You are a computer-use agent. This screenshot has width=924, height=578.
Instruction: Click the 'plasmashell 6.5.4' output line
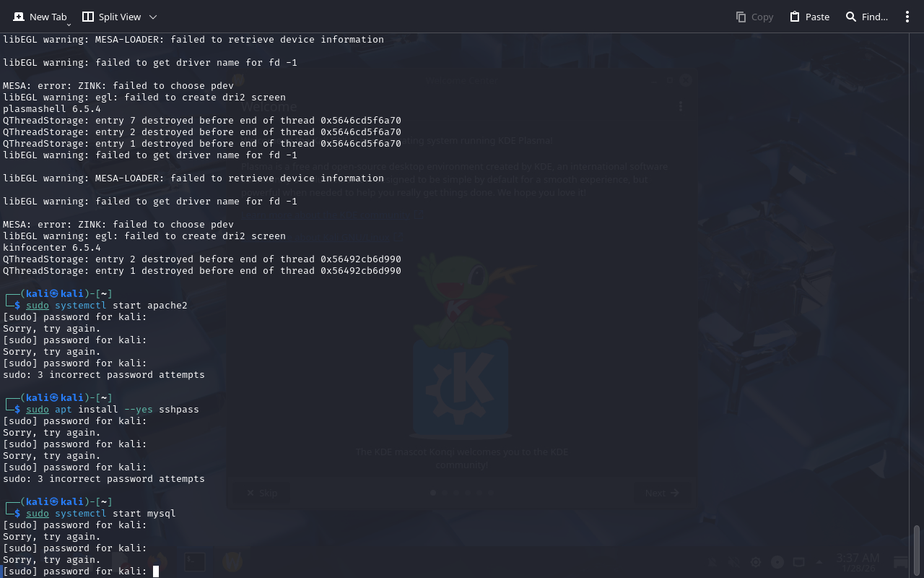tap(52, 109)
